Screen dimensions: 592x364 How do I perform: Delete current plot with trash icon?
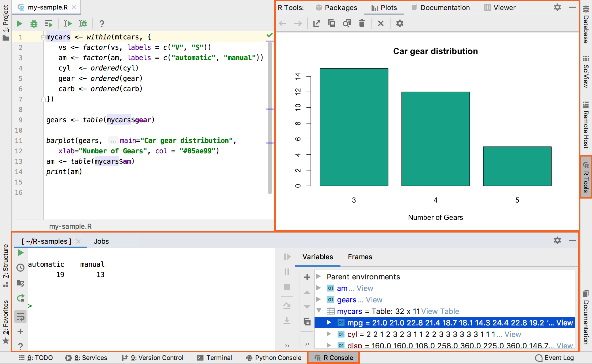point(362,23)
